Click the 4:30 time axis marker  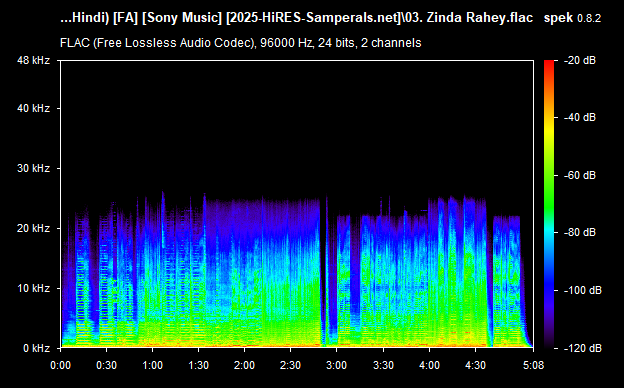coord(475,365)
